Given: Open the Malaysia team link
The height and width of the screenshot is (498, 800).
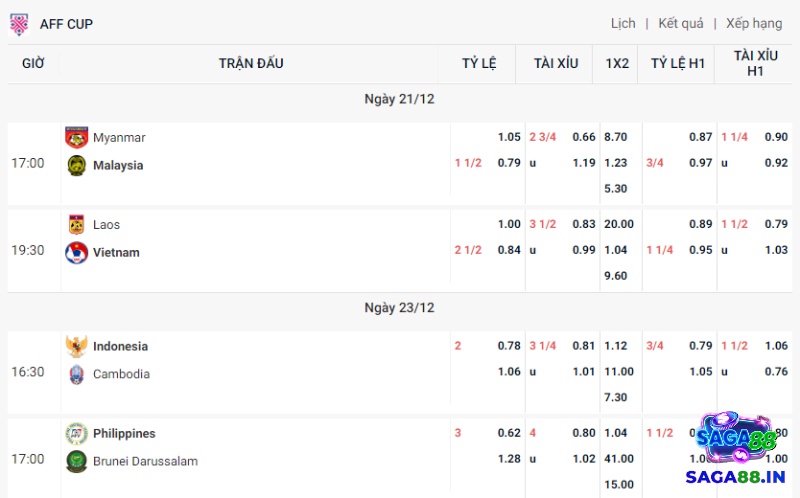Looking at the screenshot, I should 118,165.
